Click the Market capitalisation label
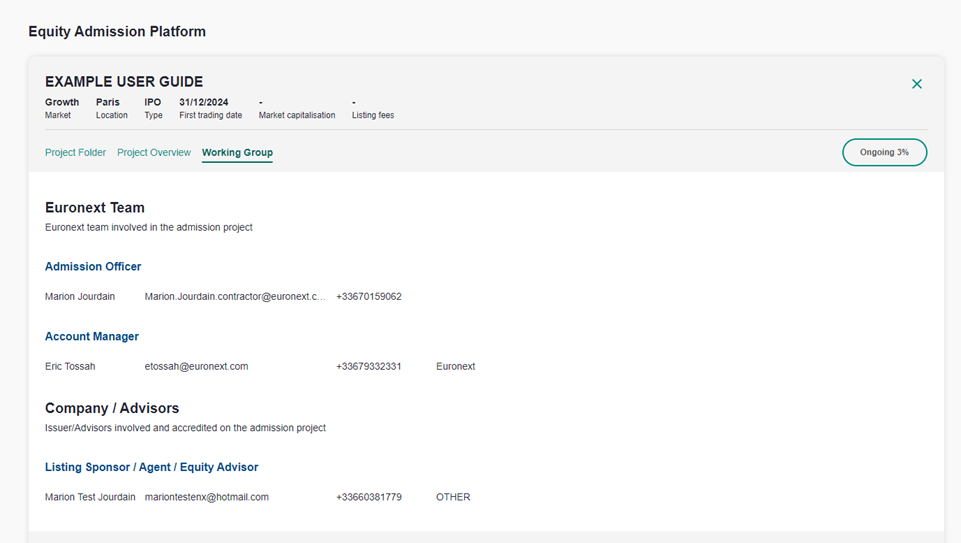 [297, 115]
